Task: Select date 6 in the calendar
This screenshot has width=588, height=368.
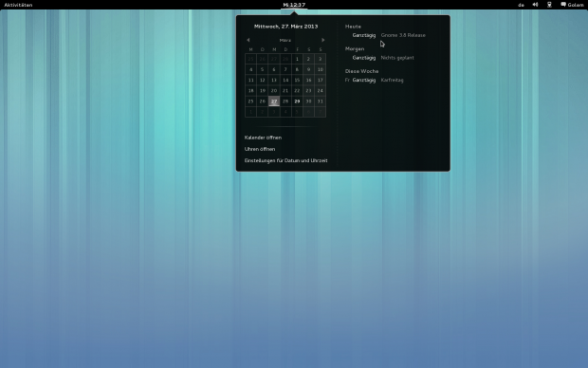Action: 274,69
